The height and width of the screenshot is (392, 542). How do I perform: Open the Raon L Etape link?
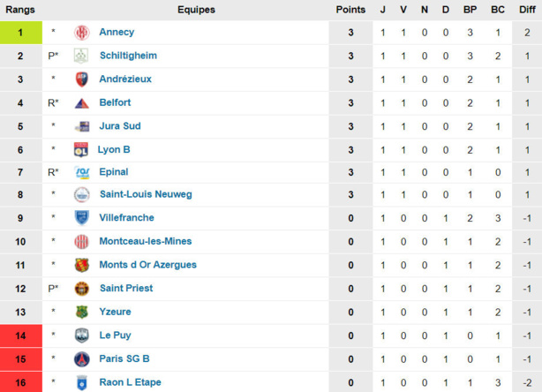pyautogui.click(x=130, y=382)
